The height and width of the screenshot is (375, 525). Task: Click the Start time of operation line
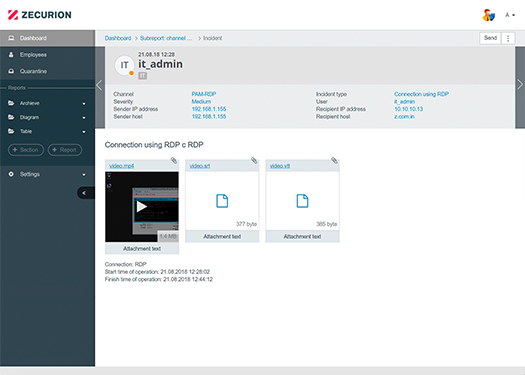click(x=157, y=272)
